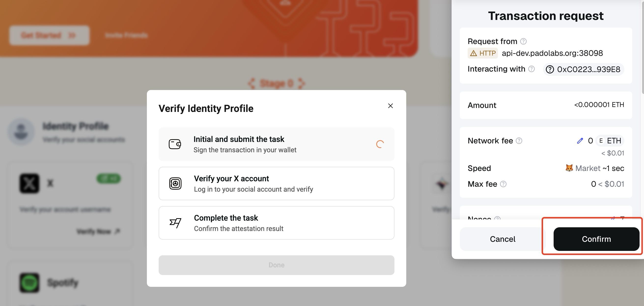
Task: Click the Network fee edit pencil icon
Action: click(580, 141)
